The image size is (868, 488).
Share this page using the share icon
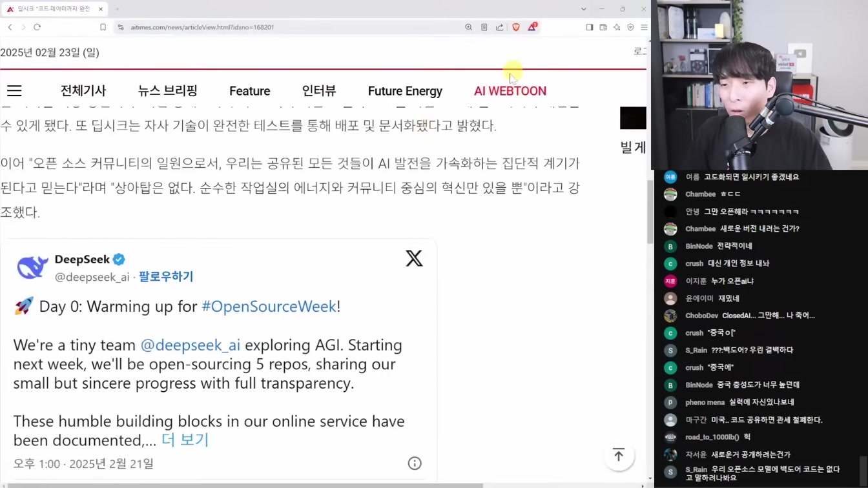tap(499, 27)
